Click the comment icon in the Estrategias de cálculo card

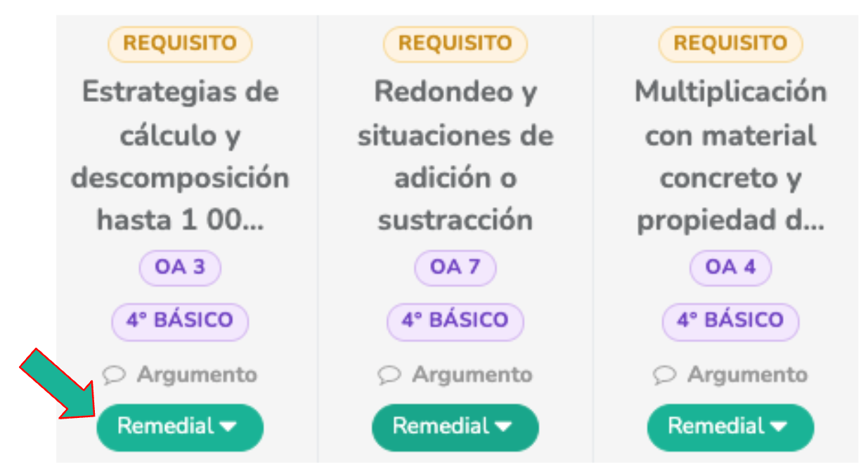[x=113, y=375]
